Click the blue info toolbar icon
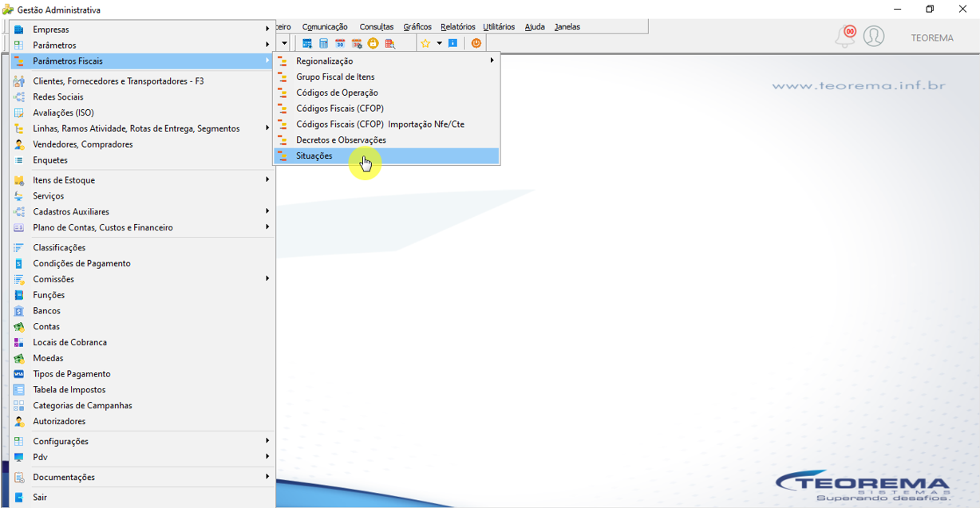980x508 pixels. tap(452, 43)
